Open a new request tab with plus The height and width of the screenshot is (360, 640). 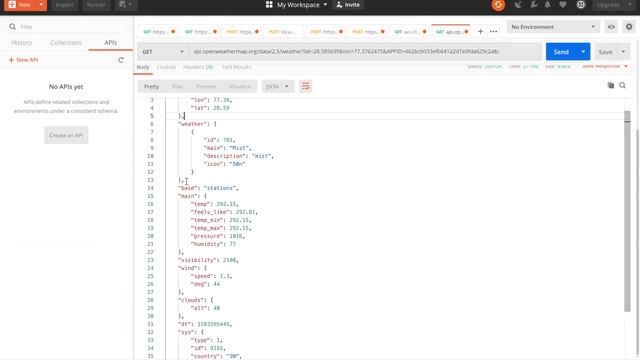pyautogui.click(x=480, y=31)
